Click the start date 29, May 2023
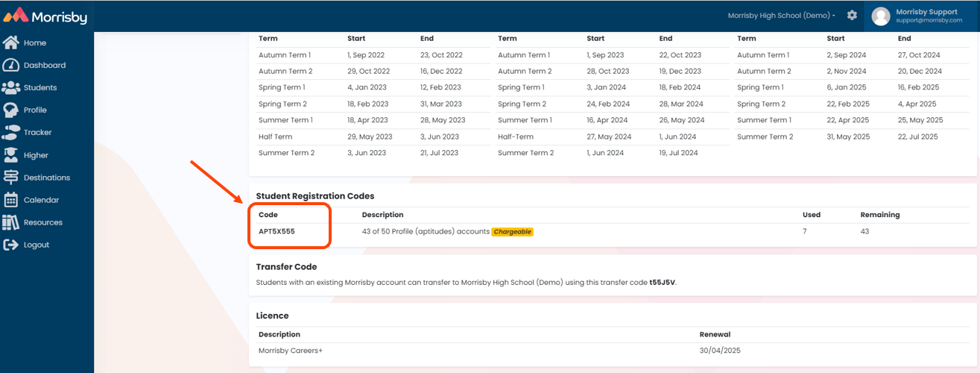Viewport: 980px width, 373px height. pos(370,137)
